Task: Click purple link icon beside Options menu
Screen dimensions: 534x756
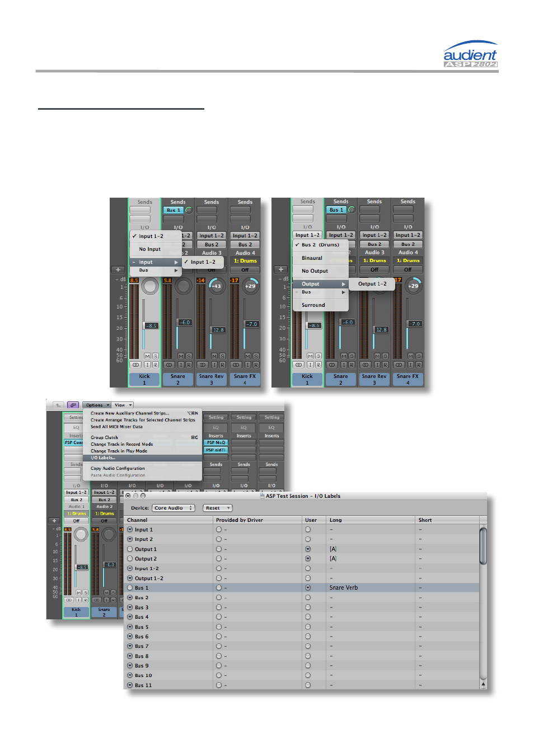Action: pos(73,405)
